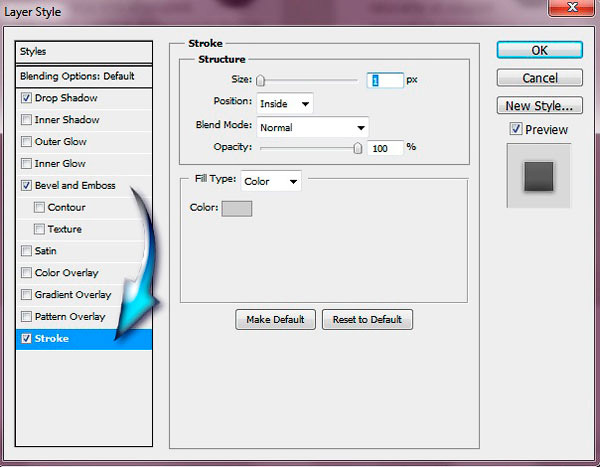600x467 pixels.
Task: Select the Inner Glow label
Action: click(x=60, y=163)
